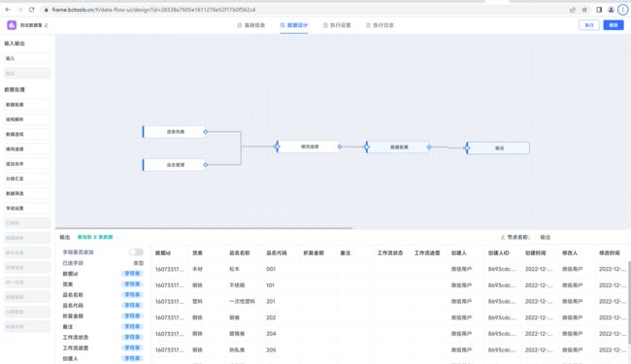Image resolution: width=631 pixels, height=364 pixels.
Task: Select the 输出 node on canvas
Action: coord(498,148)
